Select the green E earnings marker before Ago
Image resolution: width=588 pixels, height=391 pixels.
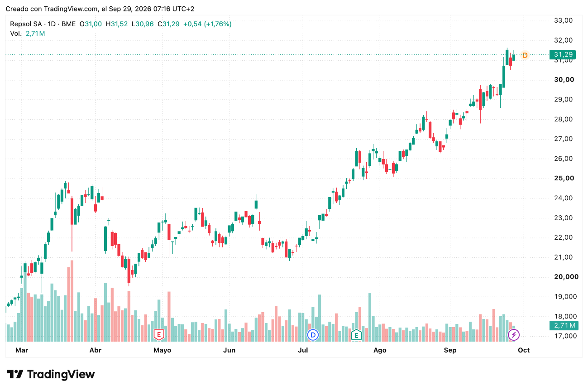[x=357, y=335]
